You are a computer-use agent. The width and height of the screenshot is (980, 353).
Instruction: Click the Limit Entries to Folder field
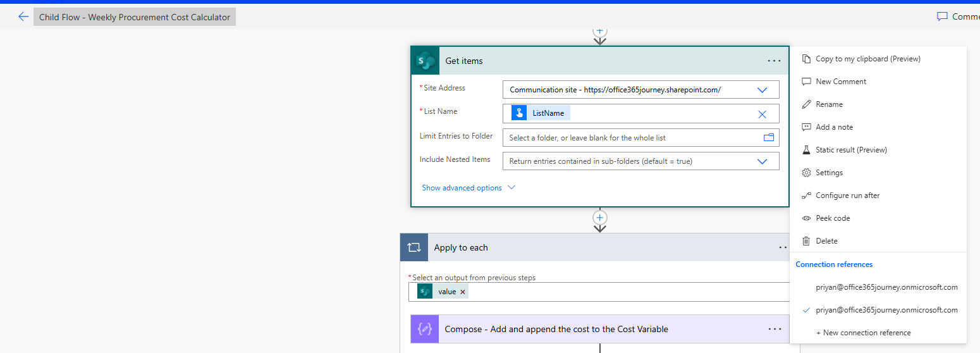(x=641, y=137)
